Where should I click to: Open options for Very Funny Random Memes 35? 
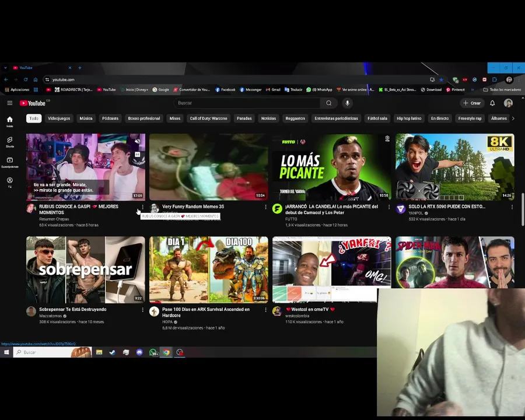pyautogui.click(x=265, y=207)
